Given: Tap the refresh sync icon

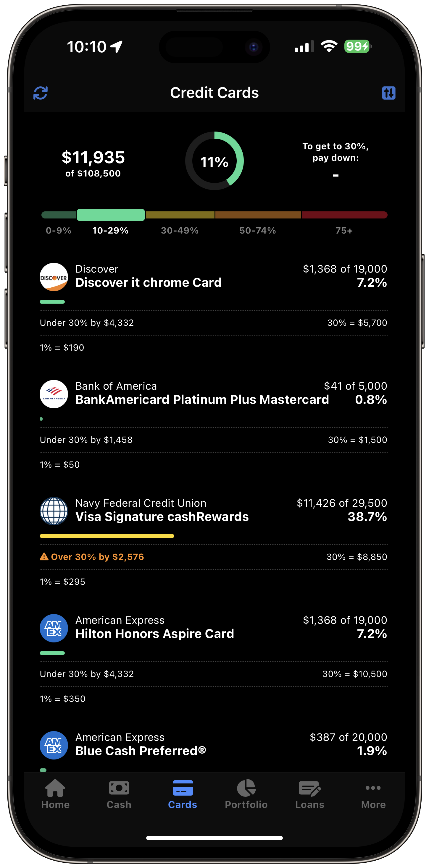Looking at the screenshot, I should pyautogui.click(x=41, y=93).
